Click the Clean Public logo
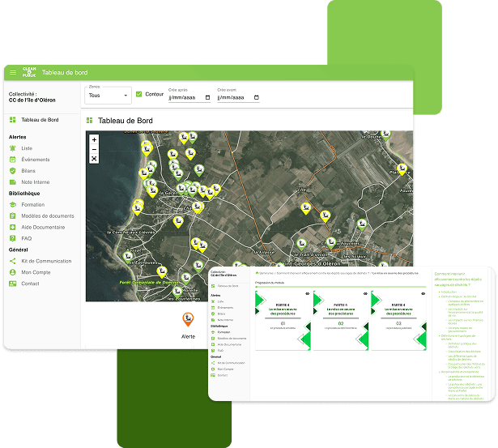The image size is (498, 448). [x=30, y=73]
